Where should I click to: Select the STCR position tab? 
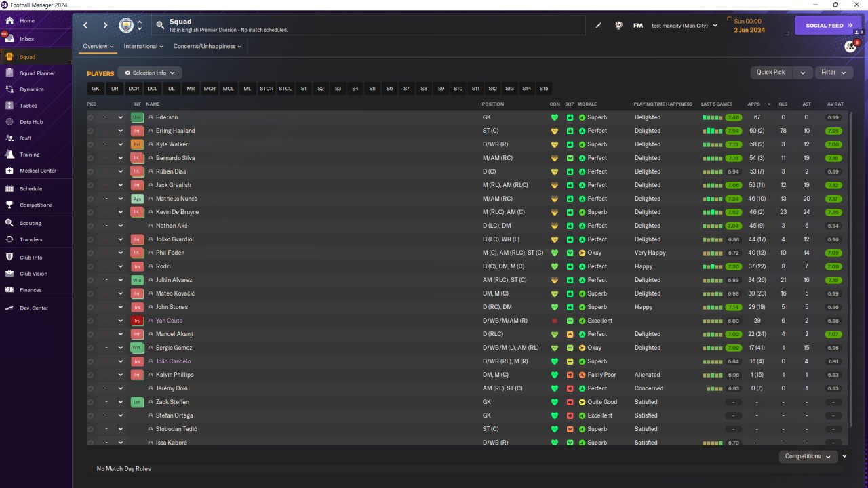coord(267,89)
